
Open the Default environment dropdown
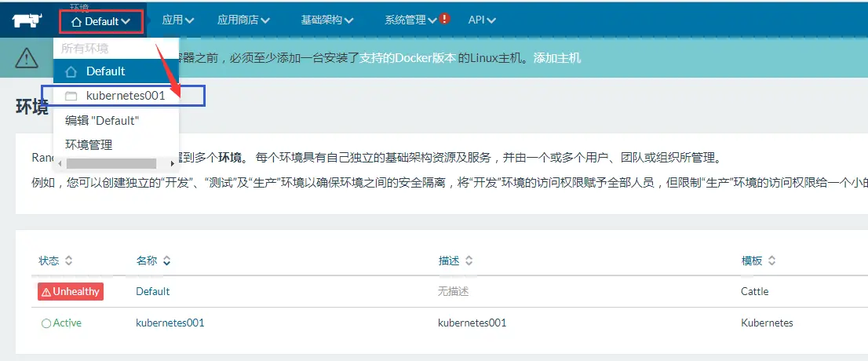(101, 21)
